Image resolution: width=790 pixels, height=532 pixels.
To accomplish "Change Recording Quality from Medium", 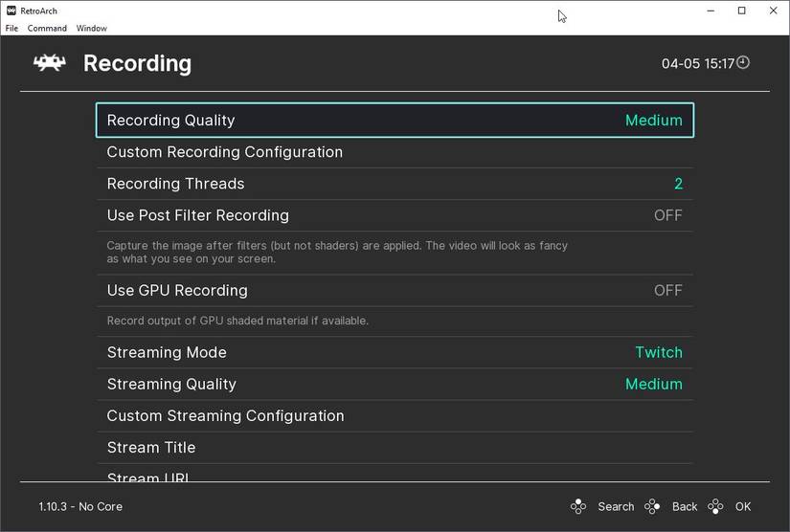I will pos(653,121).
